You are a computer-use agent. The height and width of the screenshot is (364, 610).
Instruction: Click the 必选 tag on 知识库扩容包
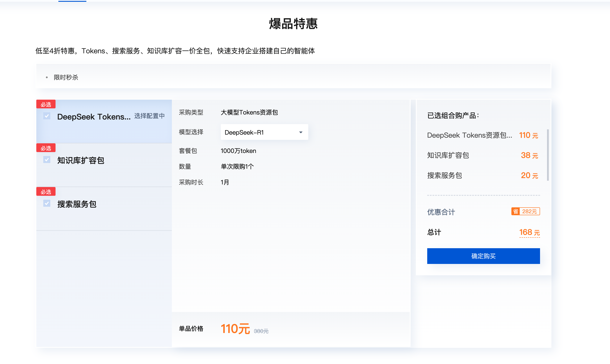[x=46, y=148]
